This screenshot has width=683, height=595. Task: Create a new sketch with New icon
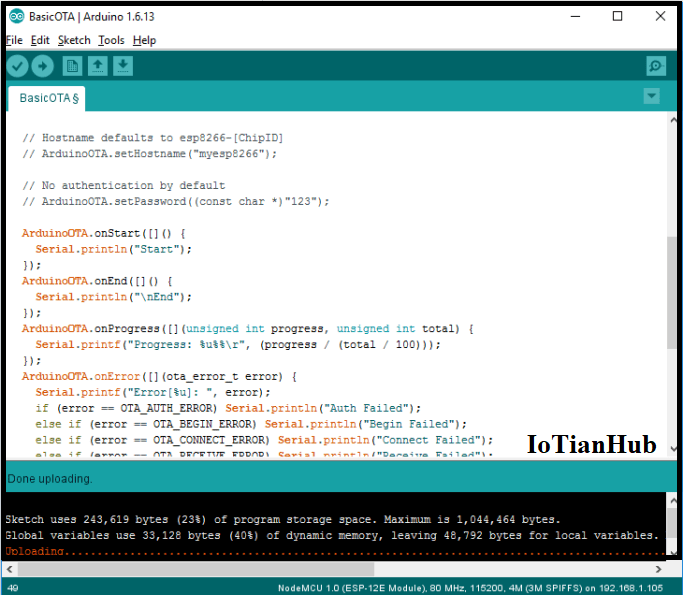(72, 66)
